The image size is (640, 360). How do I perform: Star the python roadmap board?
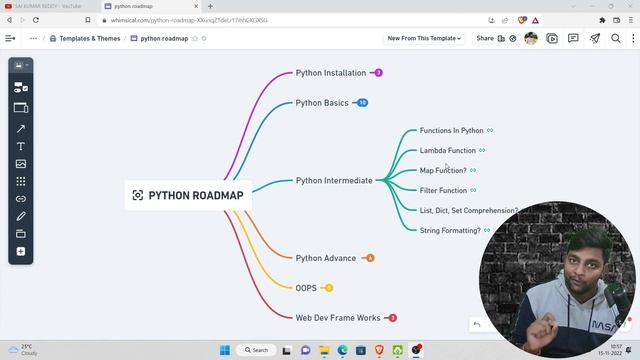tap(195, 38)
